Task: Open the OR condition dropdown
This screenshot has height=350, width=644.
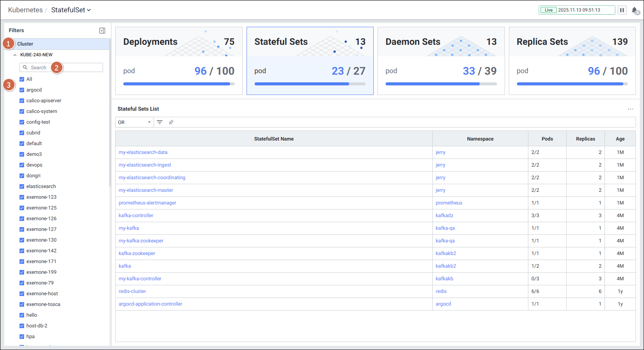Action: pos(134,122)
